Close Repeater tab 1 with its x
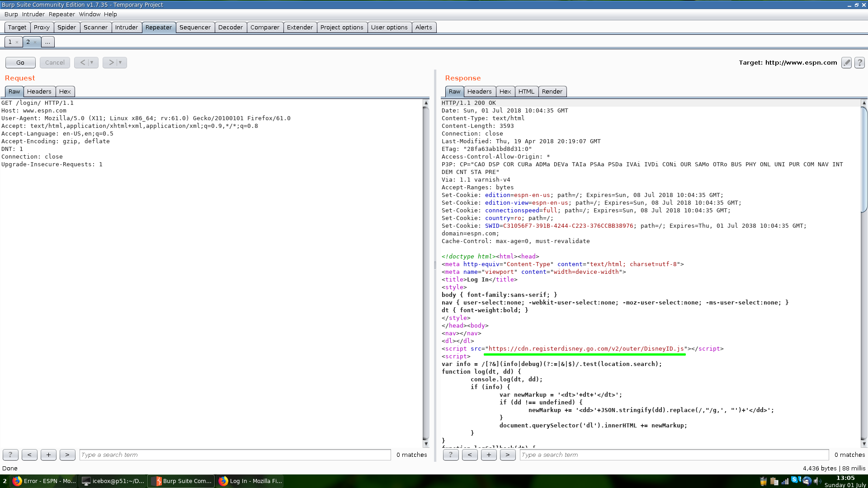 pyautogui.click(x=17, y=42)
